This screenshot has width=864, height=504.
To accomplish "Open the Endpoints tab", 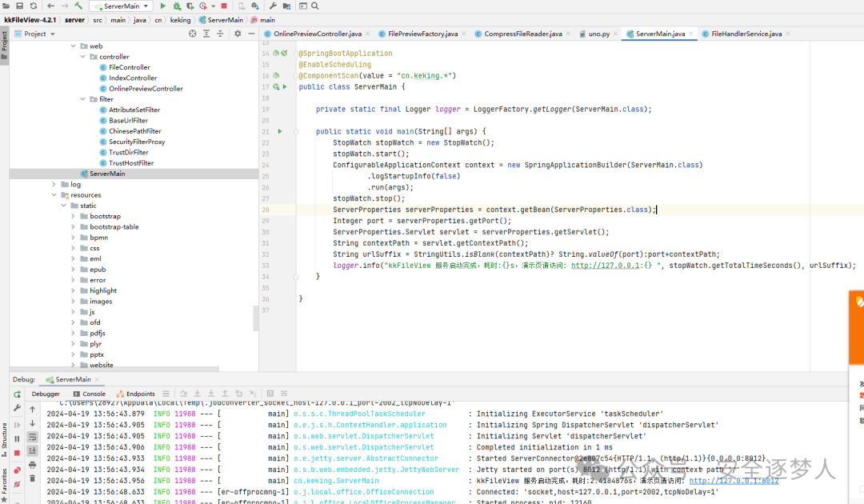I will [135, 394].
